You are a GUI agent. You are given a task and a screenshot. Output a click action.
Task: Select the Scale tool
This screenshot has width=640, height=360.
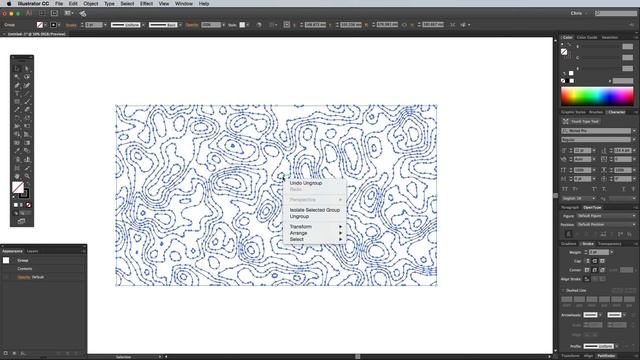tap(27, 118)
